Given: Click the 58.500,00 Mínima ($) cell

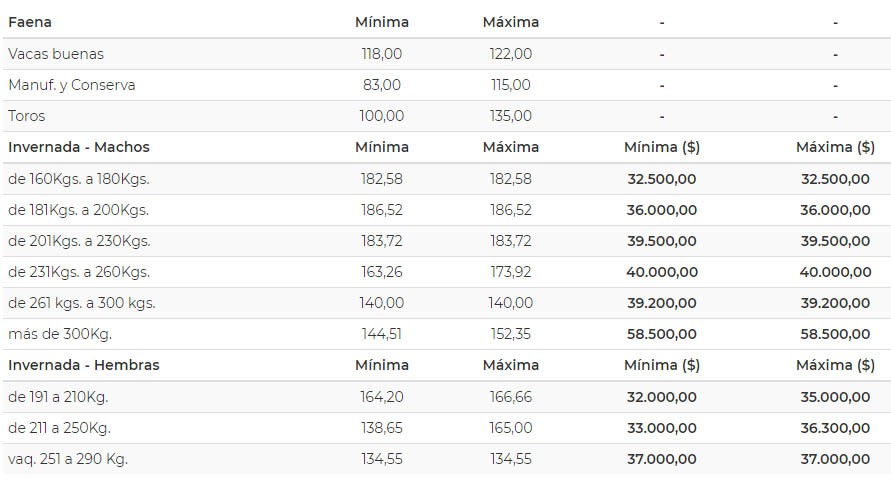Looking at the screenshot, I should (x=662, y=334).
